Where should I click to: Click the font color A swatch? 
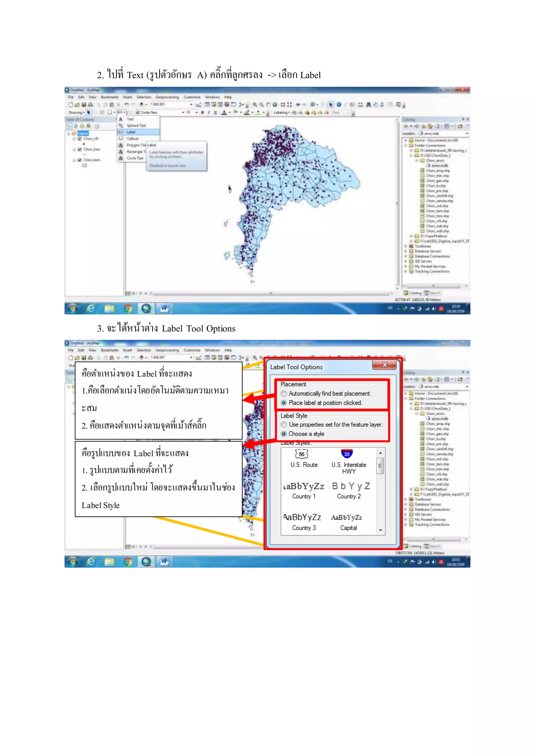[224, 113]
